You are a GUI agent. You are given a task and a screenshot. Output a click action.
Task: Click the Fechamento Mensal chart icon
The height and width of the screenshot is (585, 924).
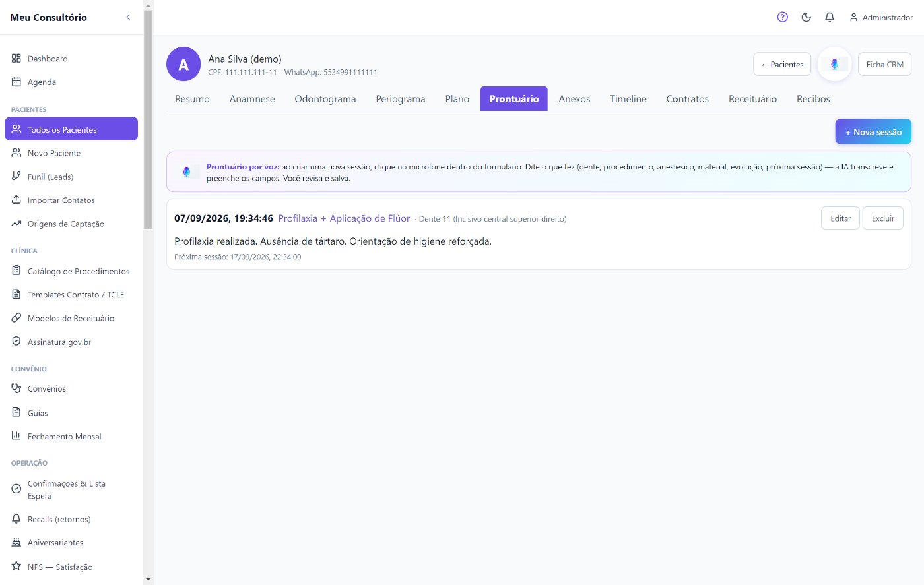pyautogui.click(x=16, y=435)
